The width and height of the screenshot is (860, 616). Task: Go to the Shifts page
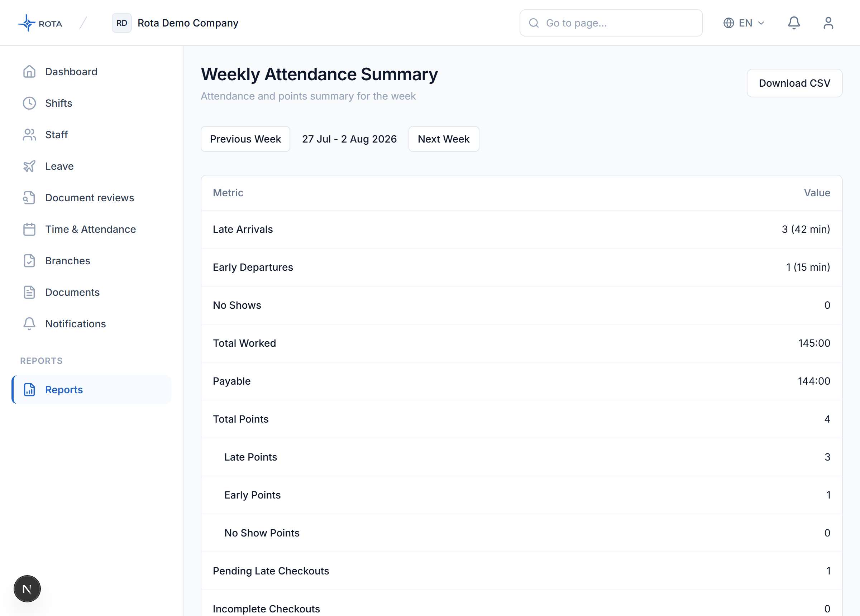click(91, 103)
